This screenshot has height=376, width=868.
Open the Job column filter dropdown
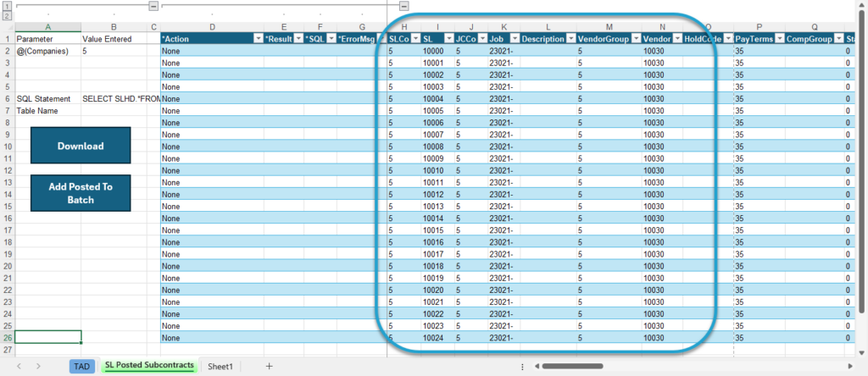click(x=515, y=38)
